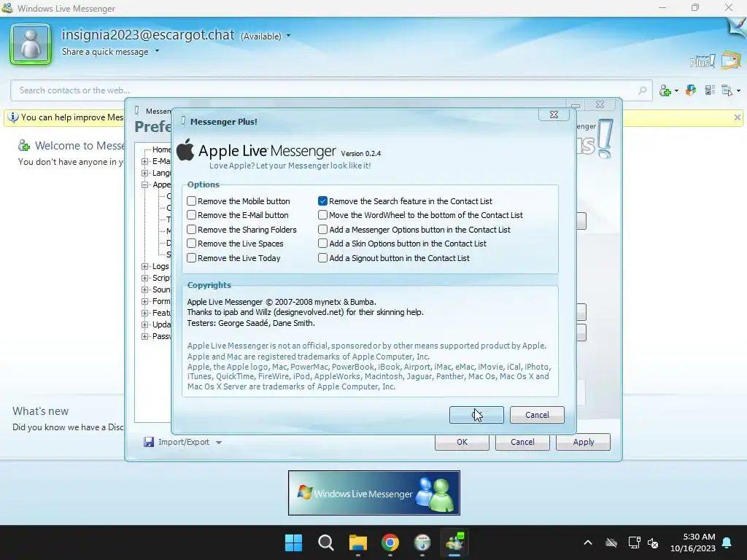Screen dimensions: 747x560
Task: Uncheck Remove the Search feature option
Action: coord(323,201)
